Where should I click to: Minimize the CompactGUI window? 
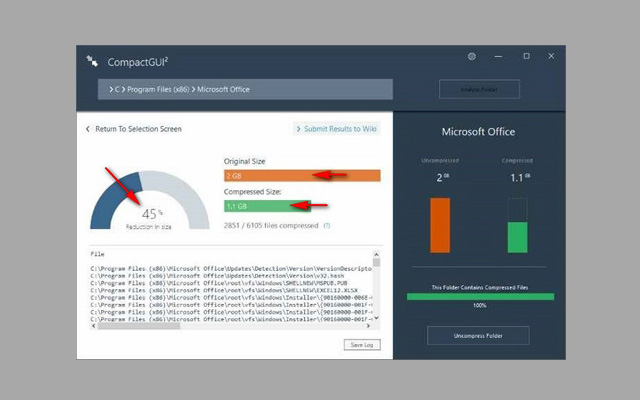pyautogui.click(x=500, y=57)
